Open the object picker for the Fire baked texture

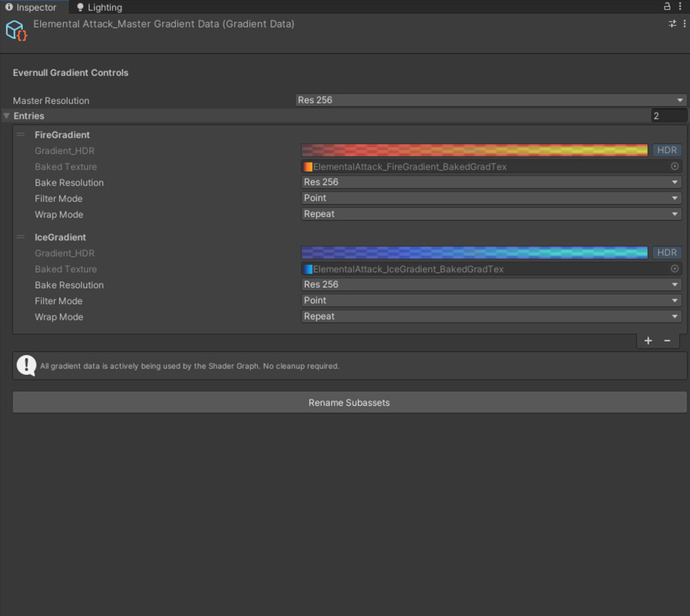tap(675, 166)
